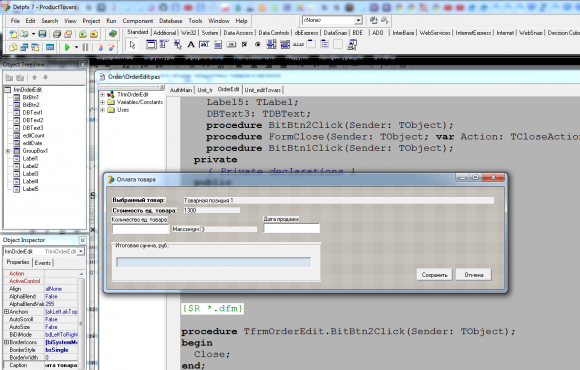This screenshot has width=580, height=370.
Task: Click the Object Inspector vertical scrollbar
Action: 81,318
